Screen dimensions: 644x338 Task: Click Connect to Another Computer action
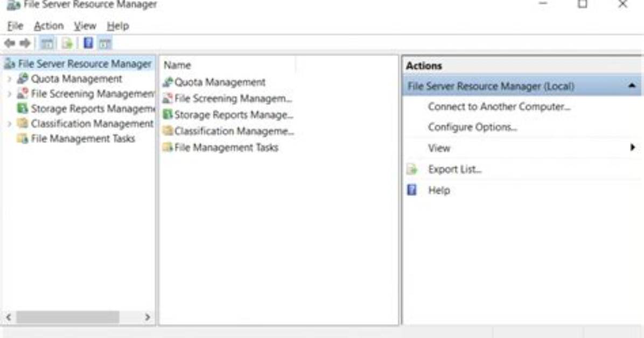click(x=499, y=107)
